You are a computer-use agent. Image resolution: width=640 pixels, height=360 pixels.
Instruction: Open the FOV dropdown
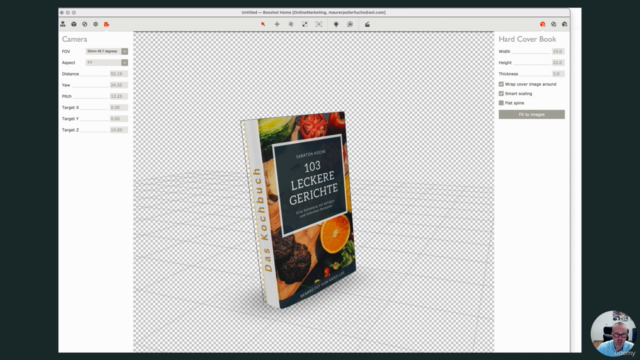coord(107,51)
